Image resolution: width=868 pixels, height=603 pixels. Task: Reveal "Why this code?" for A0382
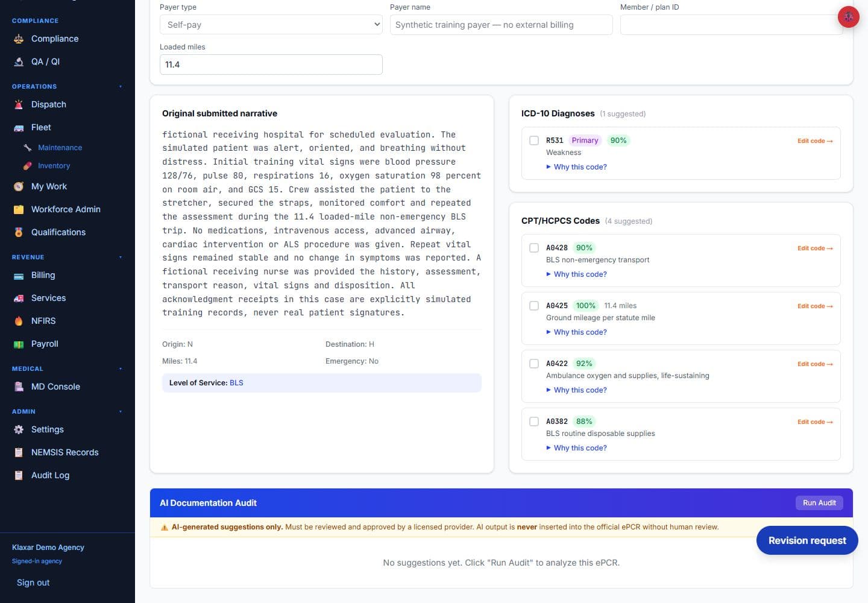tap(576, 448)
